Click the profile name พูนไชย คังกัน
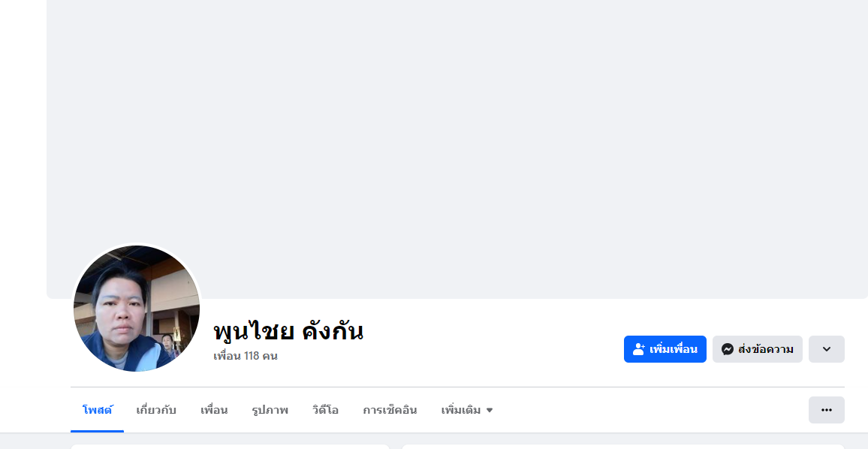Image resolution: width=868 pixels, height=449 pixels. pos(288,331)
